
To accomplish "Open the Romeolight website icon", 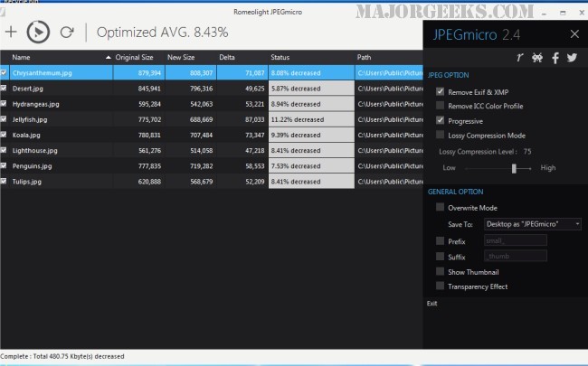I will tap(519, 58).
